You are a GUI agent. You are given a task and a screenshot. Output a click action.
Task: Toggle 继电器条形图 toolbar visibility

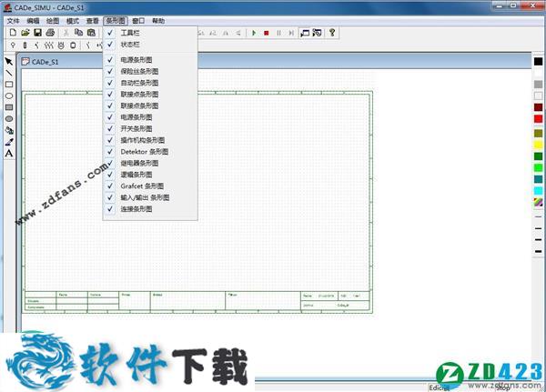pyautogui.click(x=150, y=163)
